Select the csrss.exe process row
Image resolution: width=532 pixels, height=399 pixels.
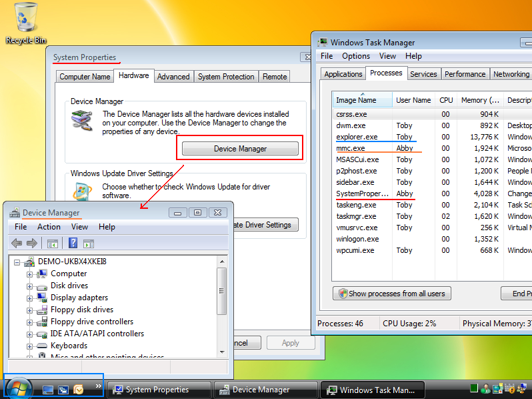coord(433,114)
